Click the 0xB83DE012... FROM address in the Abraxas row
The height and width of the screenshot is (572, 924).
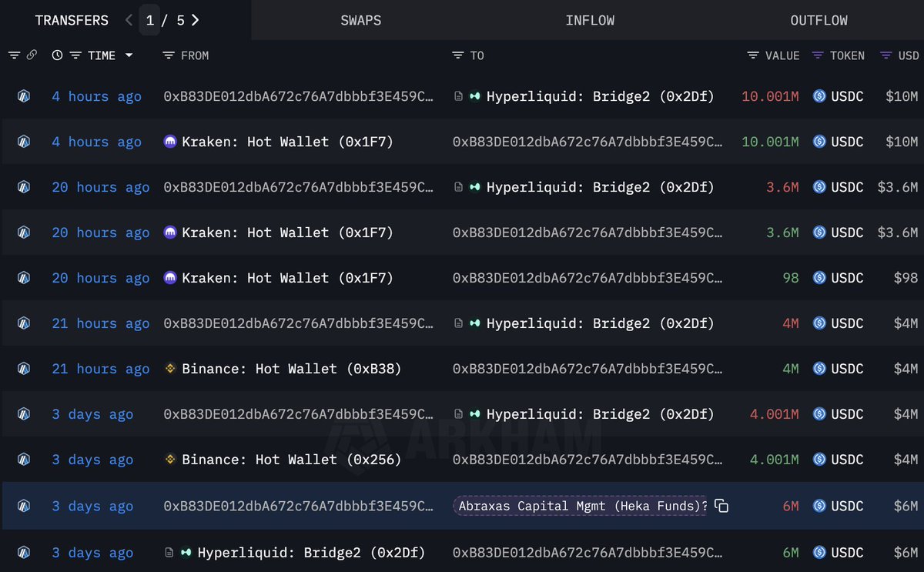pos(299,506)
